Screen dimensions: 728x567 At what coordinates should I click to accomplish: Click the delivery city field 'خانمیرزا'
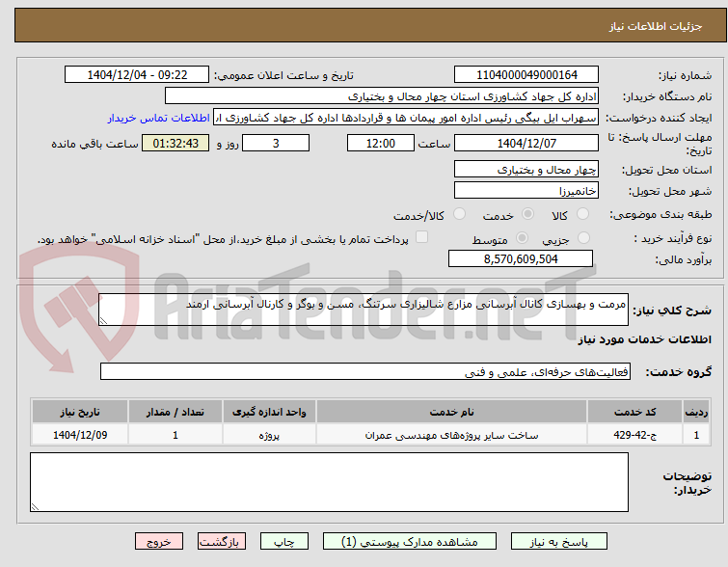[x=526, y=190]
